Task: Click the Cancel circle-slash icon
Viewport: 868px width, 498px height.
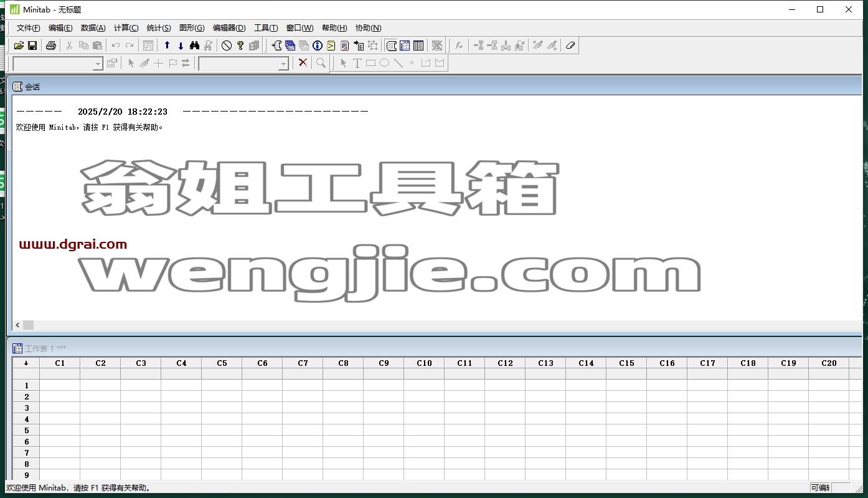Action: (227, 45)
